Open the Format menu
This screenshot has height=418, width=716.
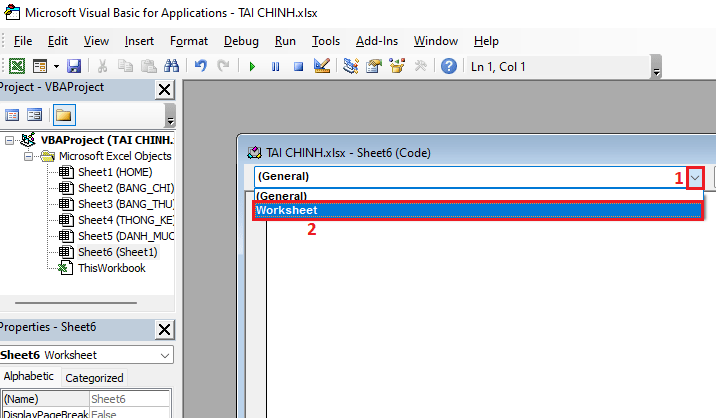click(189, 41)
